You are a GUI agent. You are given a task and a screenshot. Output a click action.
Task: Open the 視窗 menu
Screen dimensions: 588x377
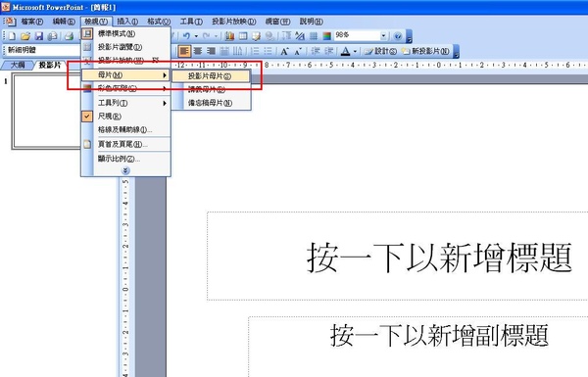coord(277,22)
